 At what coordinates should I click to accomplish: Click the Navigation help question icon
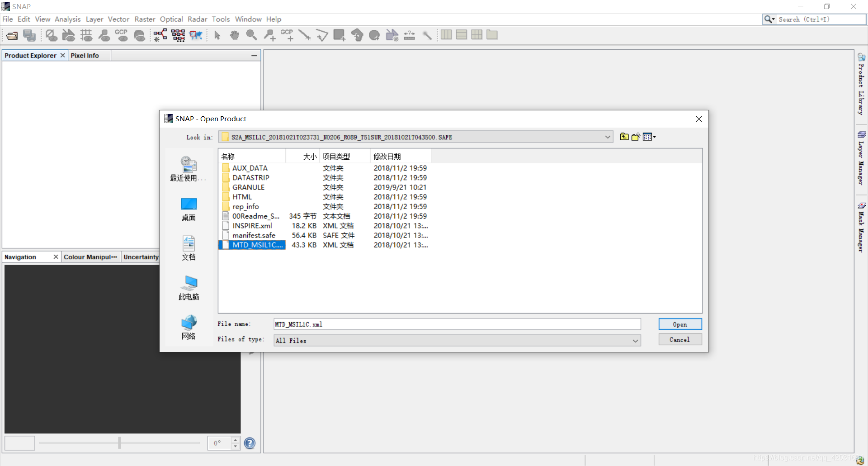[x=250, y=443]
